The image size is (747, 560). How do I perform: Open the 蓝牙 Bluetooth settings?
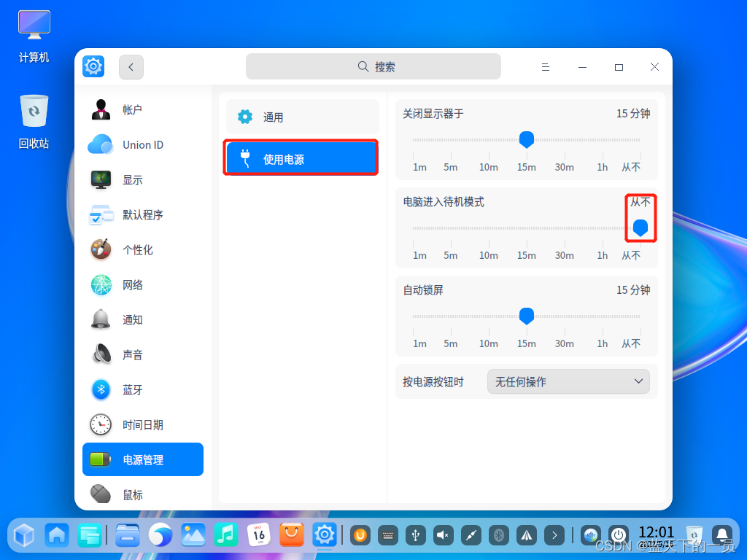[x=142, y=390]
